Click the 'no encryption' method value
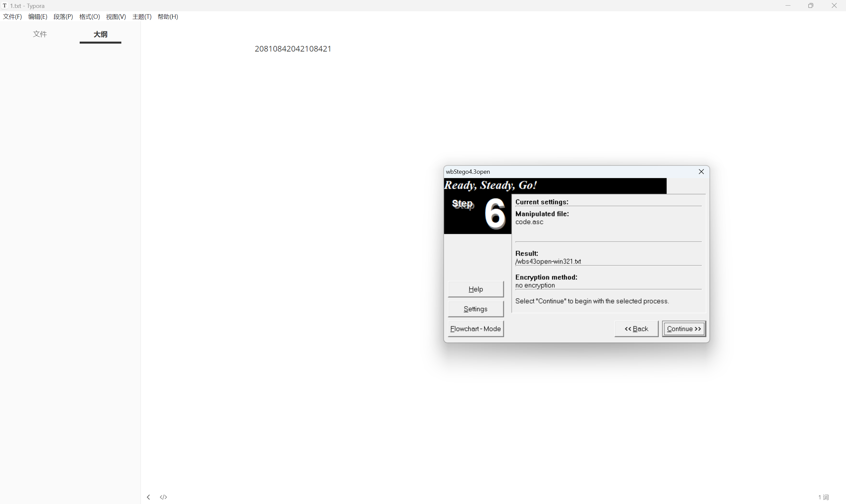Image resolution: width=846 pixels, height=504 pixels. (x=535, y=285)
